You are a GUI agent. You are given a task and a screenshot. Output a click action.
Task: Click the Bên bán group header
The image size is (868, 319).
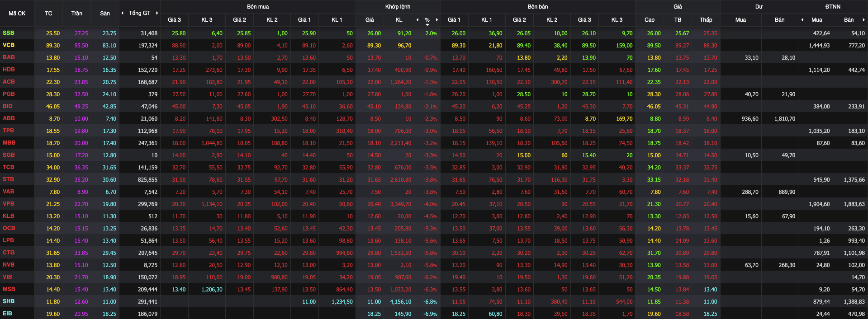click(538, 7)
